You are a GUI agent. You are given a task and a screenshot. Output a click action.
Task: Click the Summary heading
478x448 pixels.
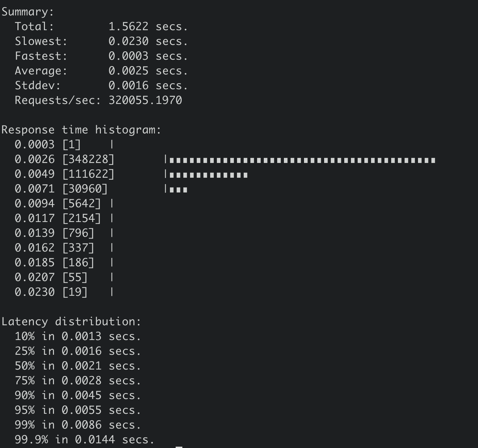(28, 12)
